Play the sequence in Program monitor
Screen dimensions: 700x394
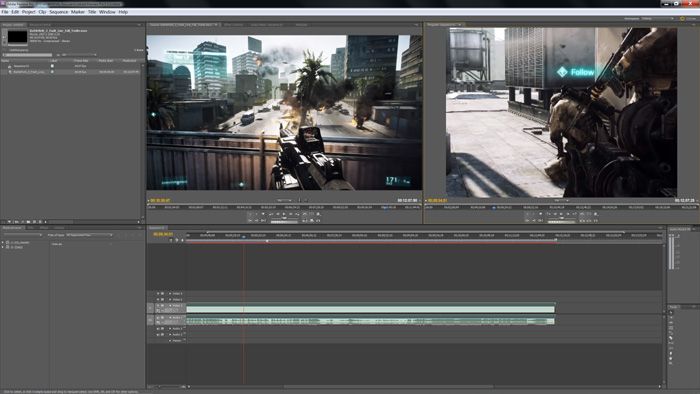[561, 214]
